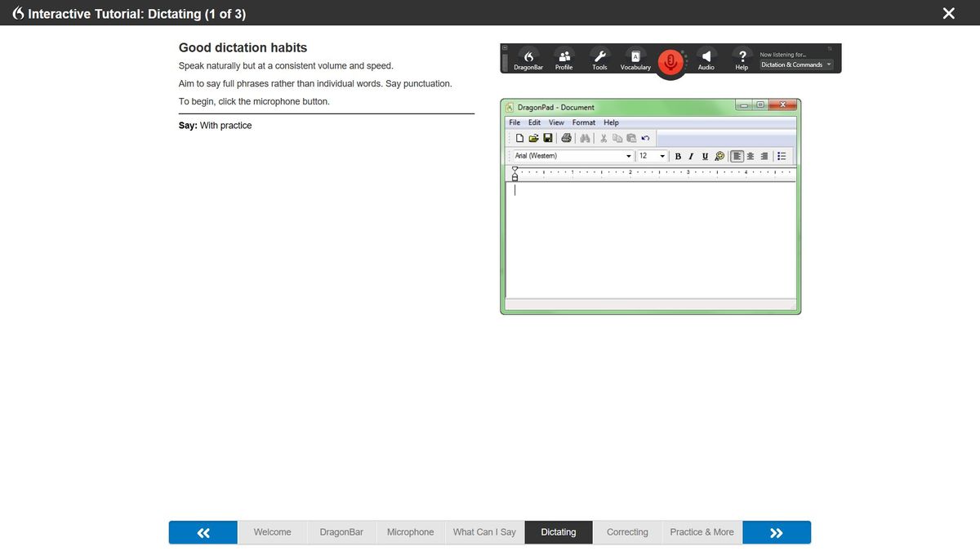Open the font size dropdown in DragonPad
This screenshot has width=980, height=551.
coord(661,155)
